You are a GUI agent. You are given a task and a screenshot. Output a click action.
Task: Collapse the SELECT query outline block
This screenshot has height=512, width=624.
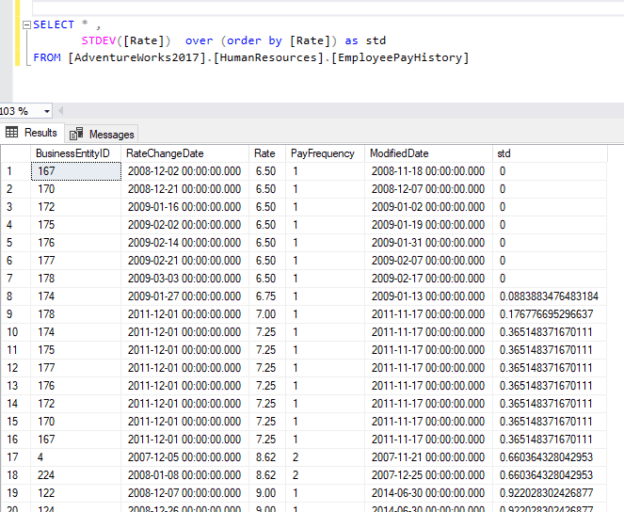click(x=27, y=25)
